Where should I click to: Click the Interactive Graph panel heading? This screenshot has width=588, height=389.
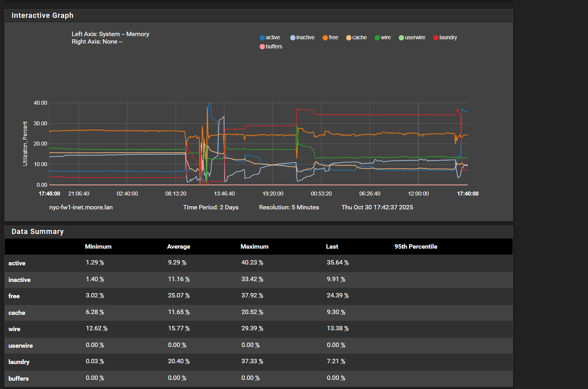point(42,15)
